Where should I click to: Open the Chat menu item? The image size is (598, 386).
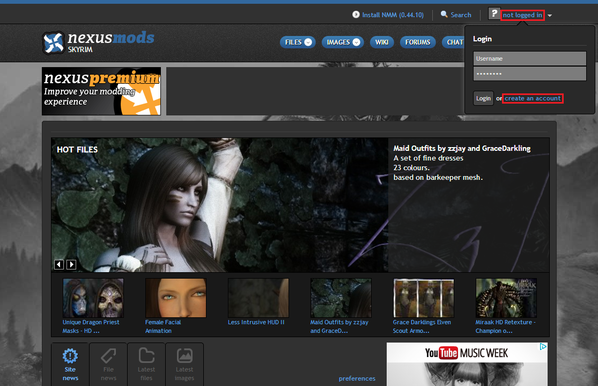point(454,42)
